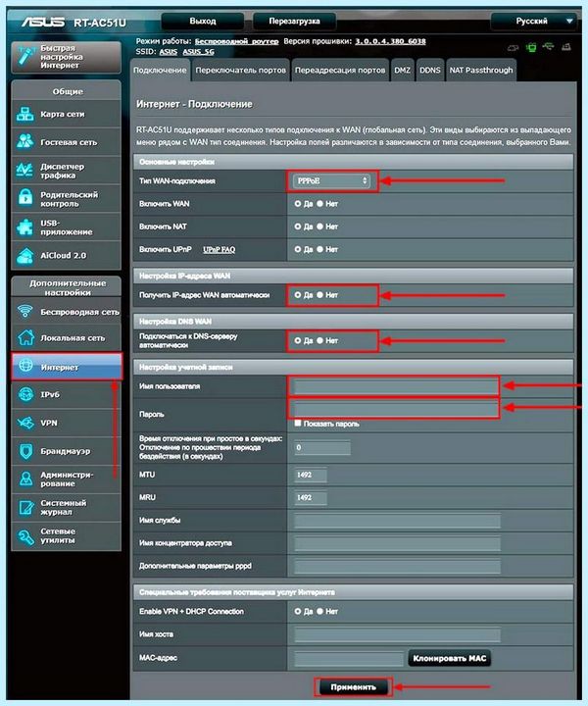The width and height of the screenshot is (588, 706).
Task: Click the Сетевые утилиты wrench icon
Action: point(25,535)
